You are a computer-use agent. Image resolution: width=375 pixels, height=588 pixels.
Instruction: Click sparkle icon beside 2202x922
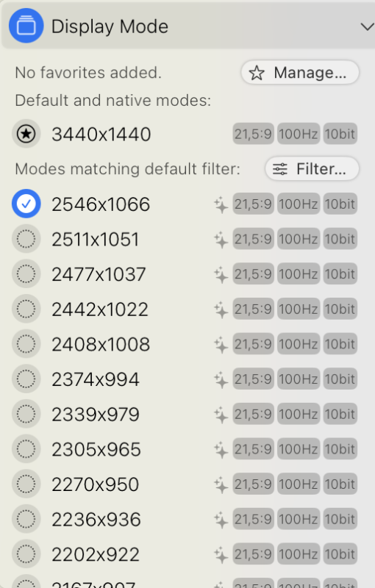(x=221, y=554)
